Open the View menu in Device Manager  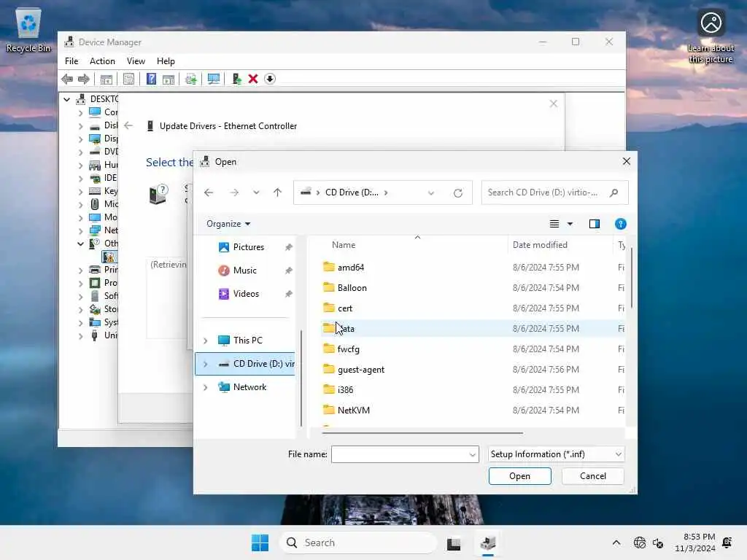(x=136, y=61)
